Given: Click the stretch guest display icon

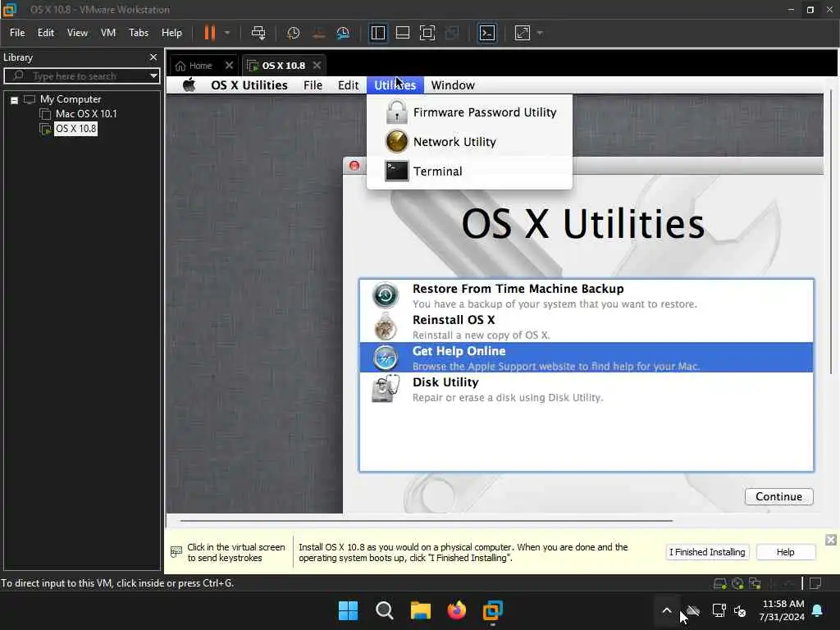Looking at the screenshot, I should coord(523,33).
